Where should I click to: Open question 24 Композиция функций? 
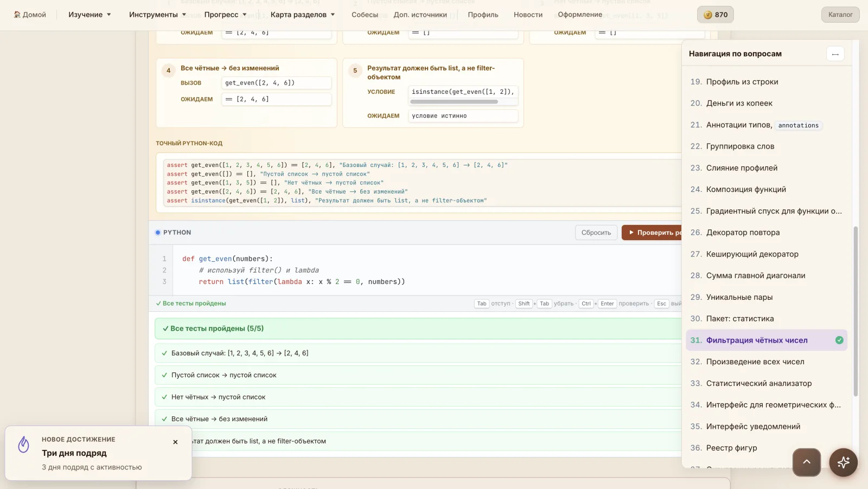point(766,189)
